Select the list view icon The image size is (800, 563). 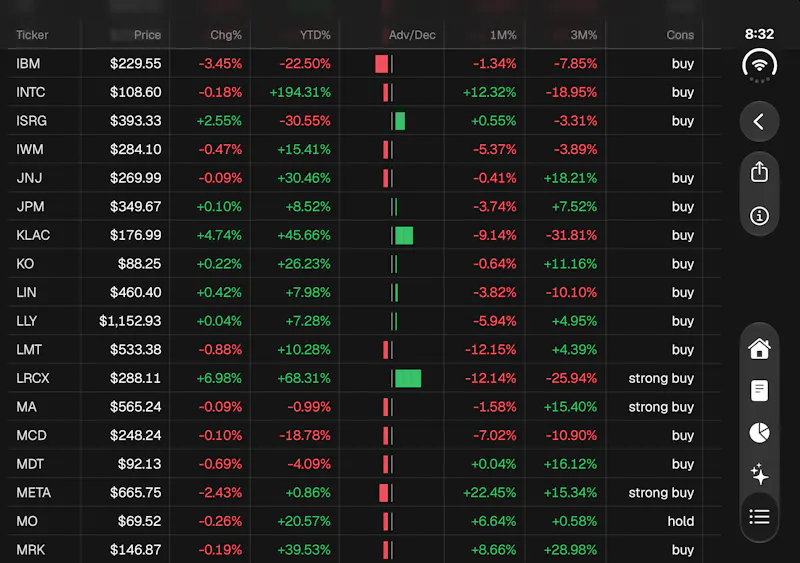[759, 517]
